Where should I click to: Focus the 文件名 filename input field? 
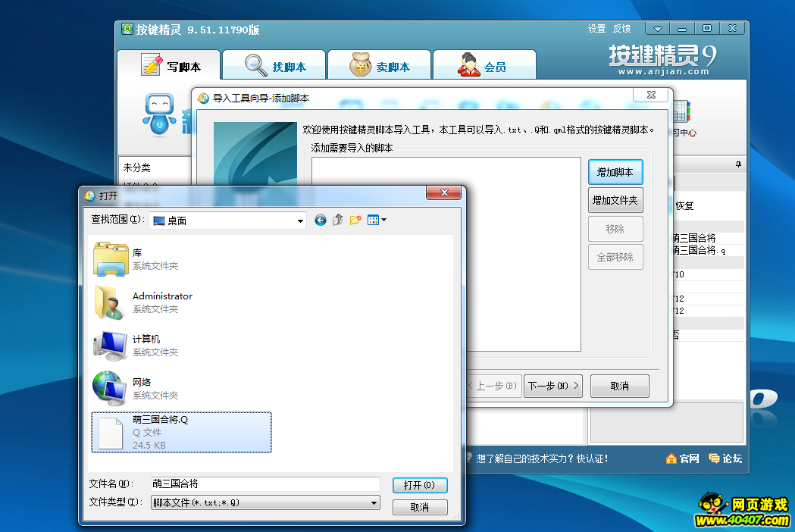pos(265,484)
